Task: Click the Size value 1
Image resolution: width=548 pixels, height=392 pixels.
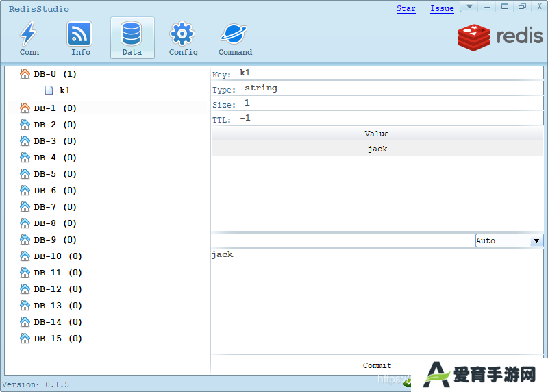Action: tap(247, 103)
